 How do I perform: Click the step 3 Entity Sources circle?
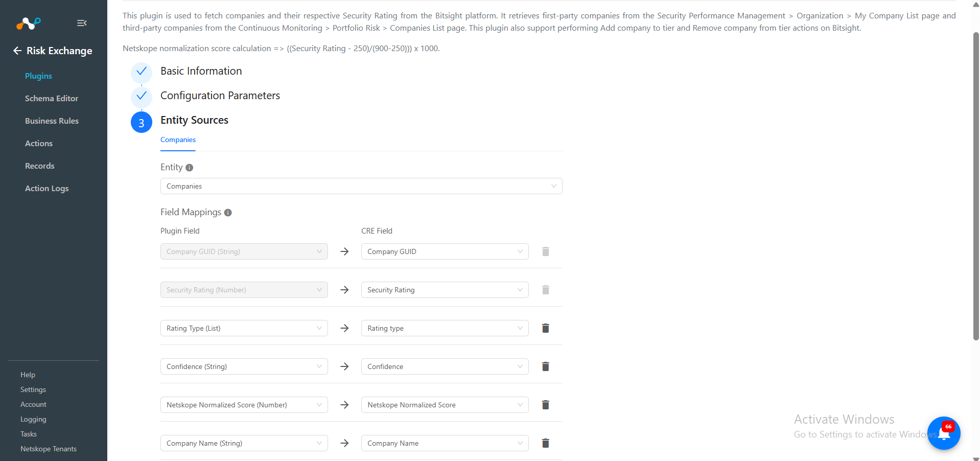142,122
